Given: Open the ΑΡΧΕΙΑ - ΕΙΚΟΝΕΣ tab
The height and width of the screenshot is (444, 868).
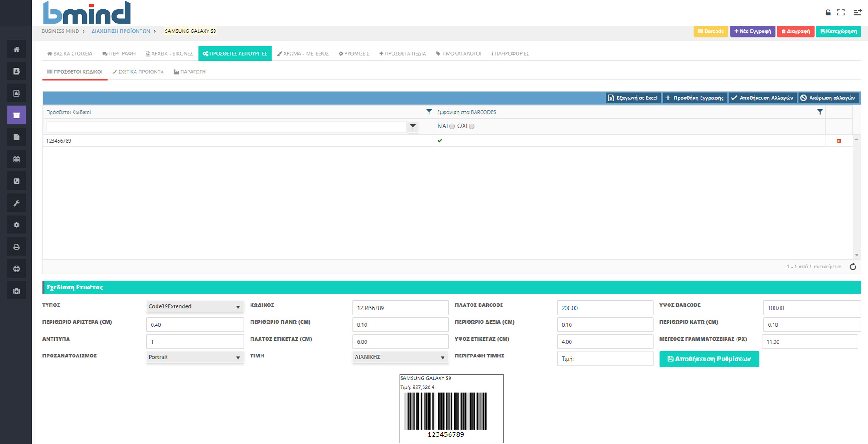Looking at the screenshot, I should coord(169,53).
